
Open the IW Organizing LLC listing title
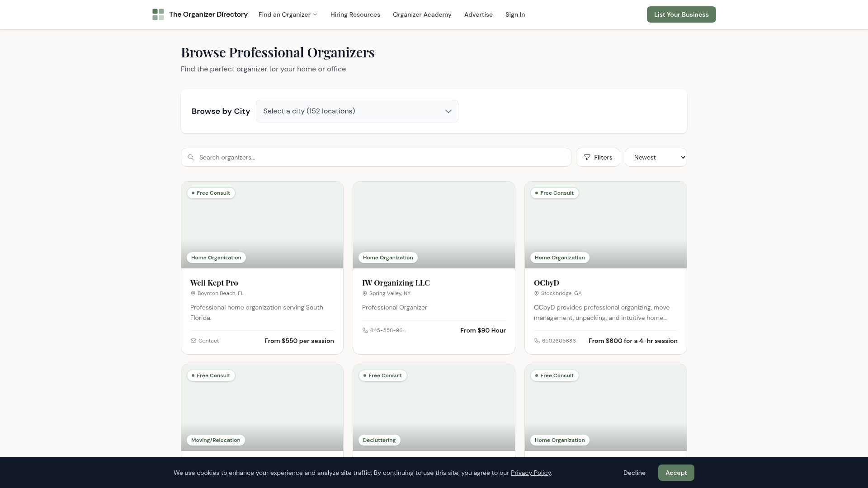click(396, 283)
